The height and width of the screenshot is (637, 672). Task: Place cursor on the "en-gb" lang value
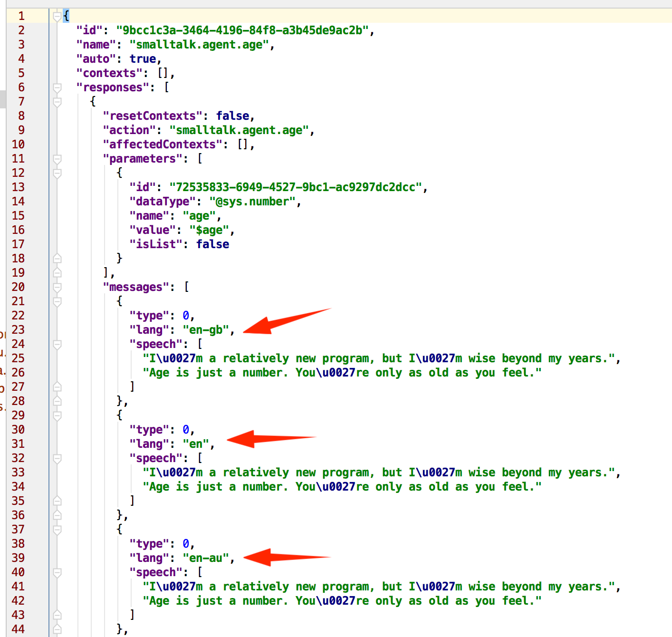click(206, 330)
